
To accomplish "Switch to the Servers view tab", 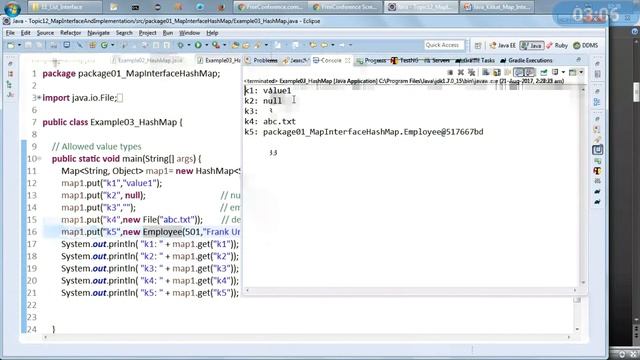I will pyautogui.click(x=437, y=60).
